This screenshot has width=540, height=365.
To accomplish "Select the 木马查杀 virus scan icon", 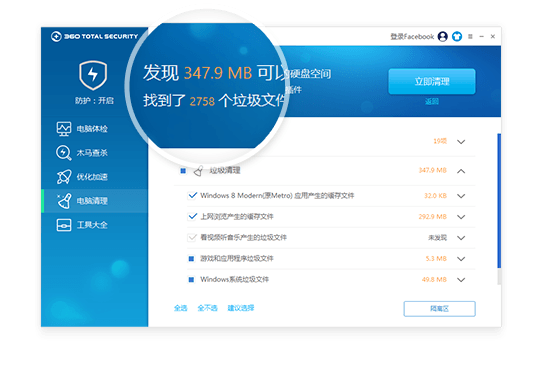I will click(x=64, y=153).
